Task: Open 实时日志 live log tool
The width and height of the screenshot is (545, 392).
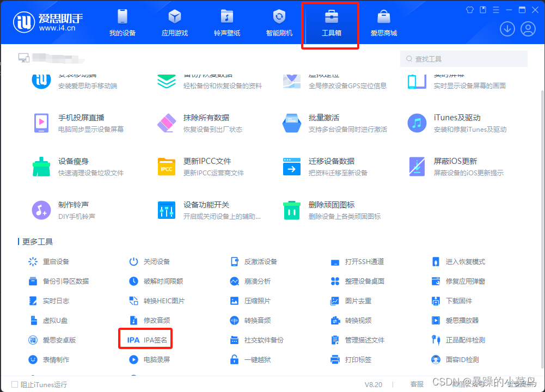Action: click(48, 301)
